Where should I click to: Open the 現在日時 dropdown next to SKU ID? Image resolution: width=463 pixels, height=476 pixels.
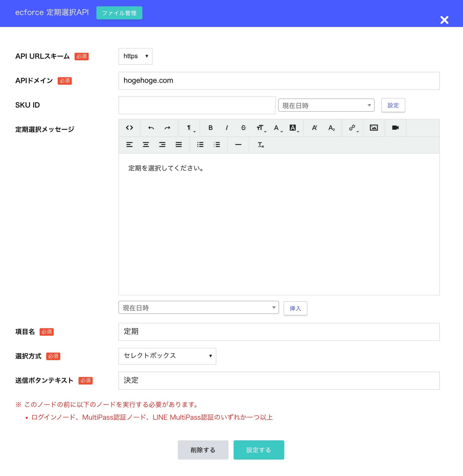point(326,105)
